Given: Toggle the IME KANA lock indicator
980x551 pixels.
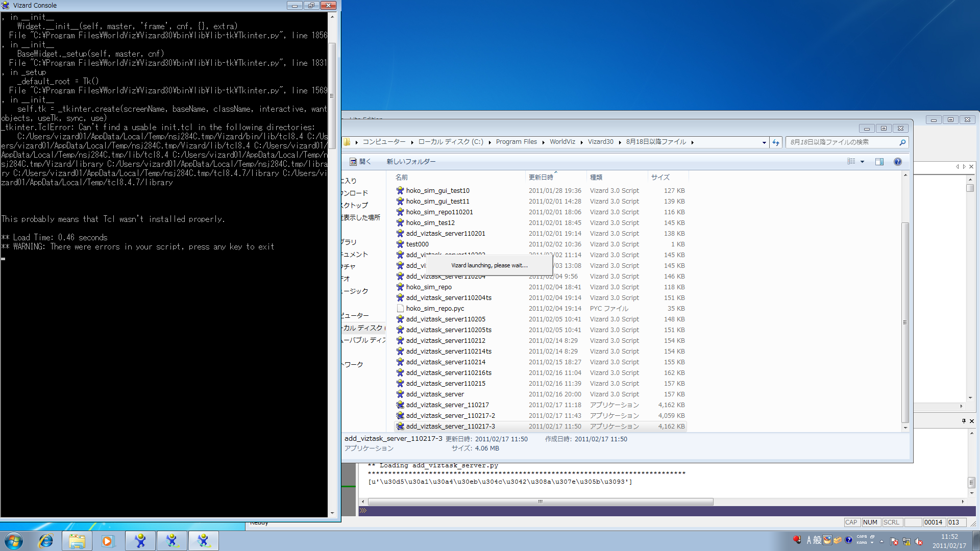Looking at the screenshot, I should [x=862, y=543].
